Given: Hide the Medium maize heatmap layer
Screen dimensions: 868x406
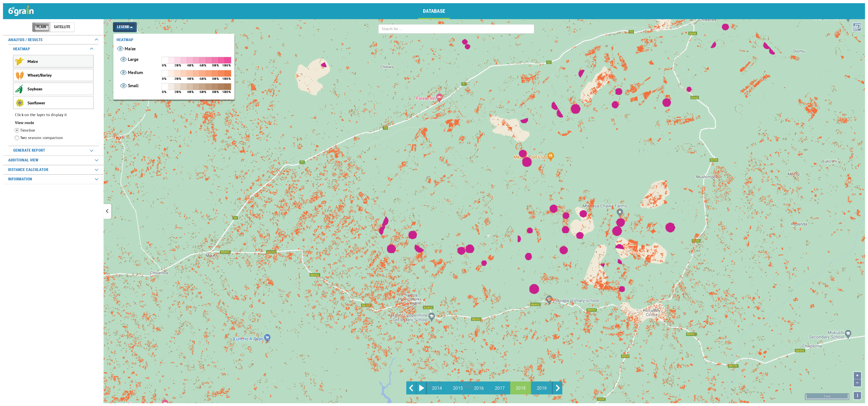Looking at the screenshot, I should coord(123,72).
